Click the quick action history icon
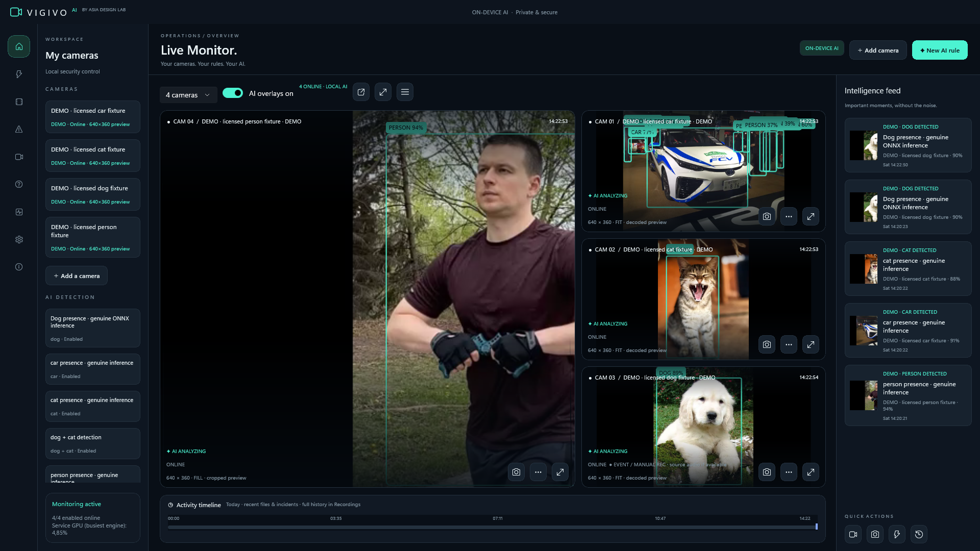Viewport: 980px width, 551px height. tap(919, 534)
